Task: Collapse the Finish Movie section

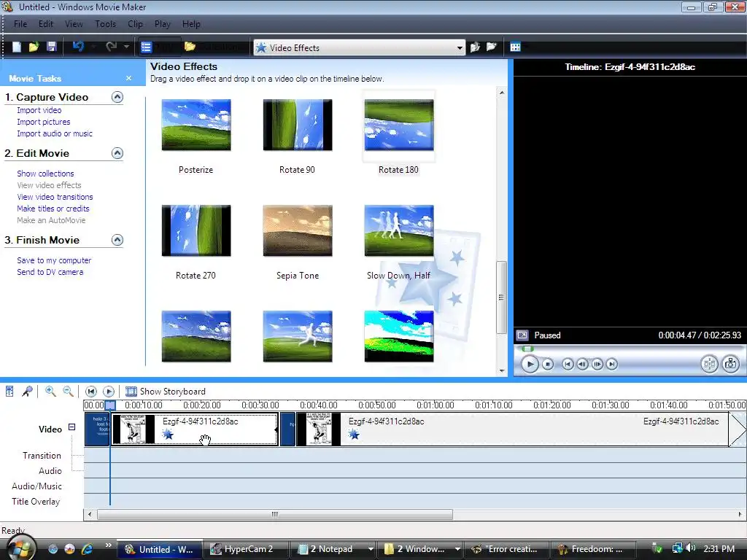Action: coord(117,240)
